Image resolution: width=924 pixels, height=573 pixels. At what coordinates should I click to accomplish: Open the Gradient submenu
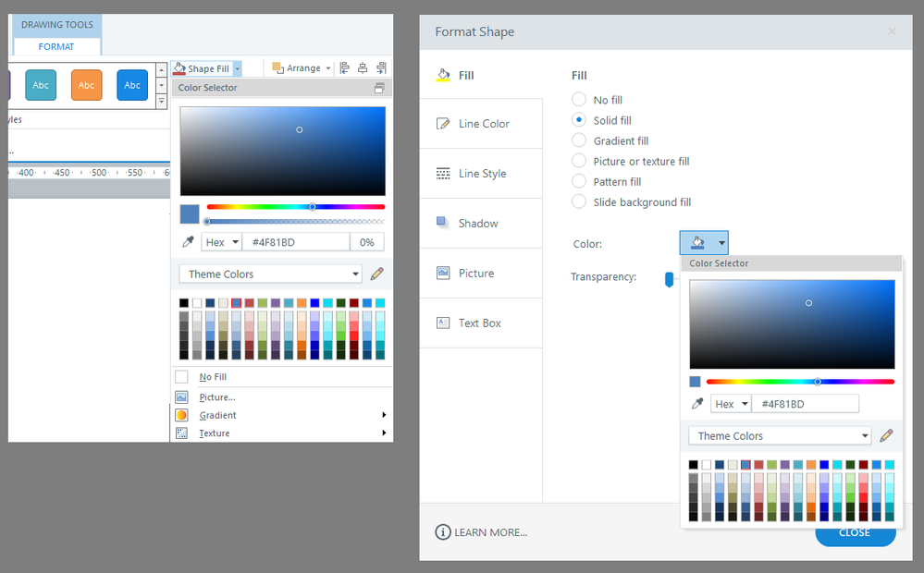tap(282, 415)
